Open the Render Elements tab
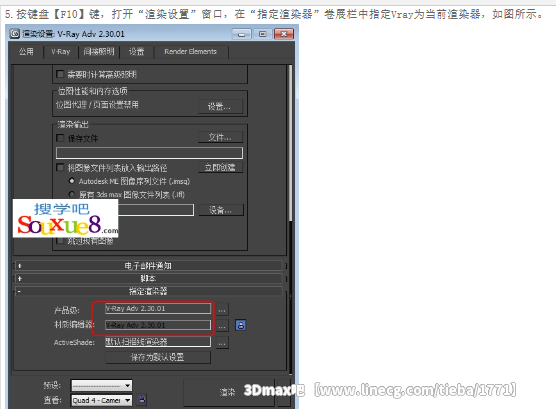This screenshot has height=409, width=556. (190, 52)
